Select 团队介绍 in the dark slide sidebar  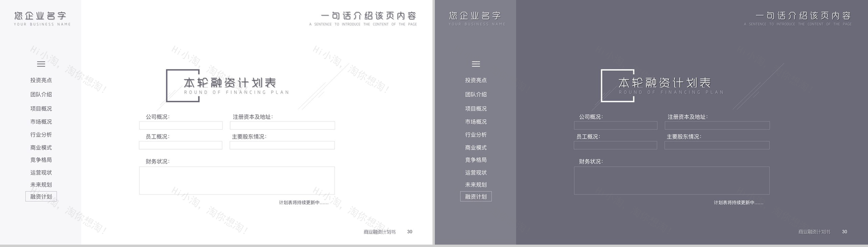476,94
